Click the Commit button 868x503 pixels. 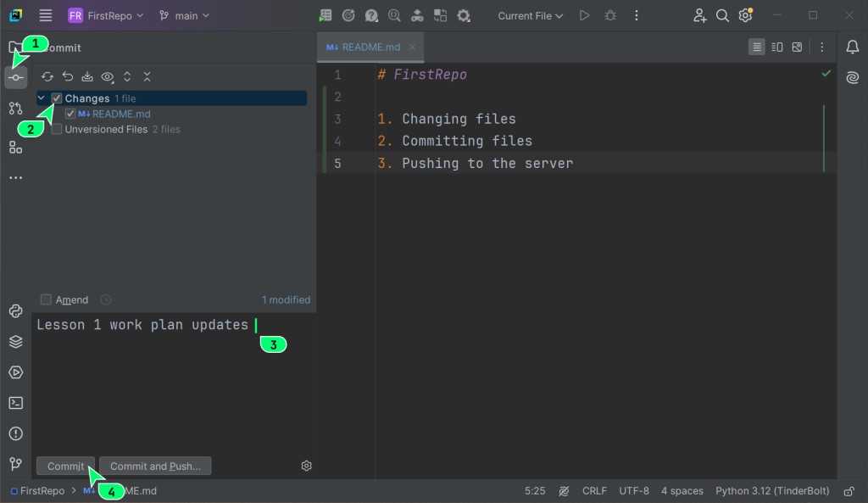65,466
